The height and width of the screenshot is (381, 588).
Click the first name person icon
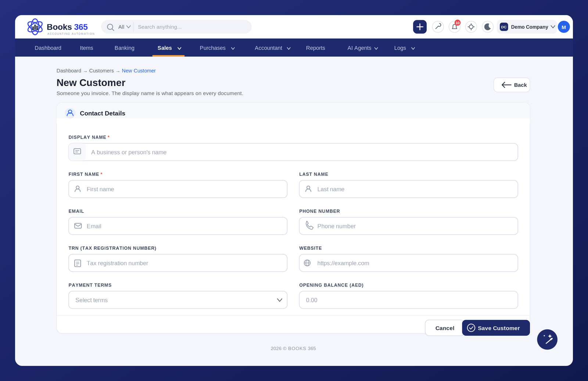(x=78, y=189)
